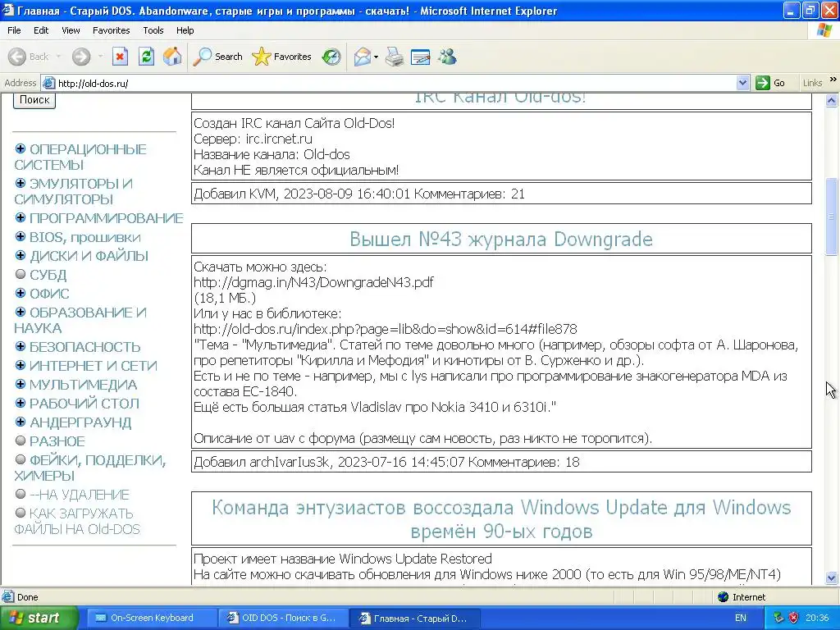
Task: Open the Tools menu
Action: coord(153,30)
